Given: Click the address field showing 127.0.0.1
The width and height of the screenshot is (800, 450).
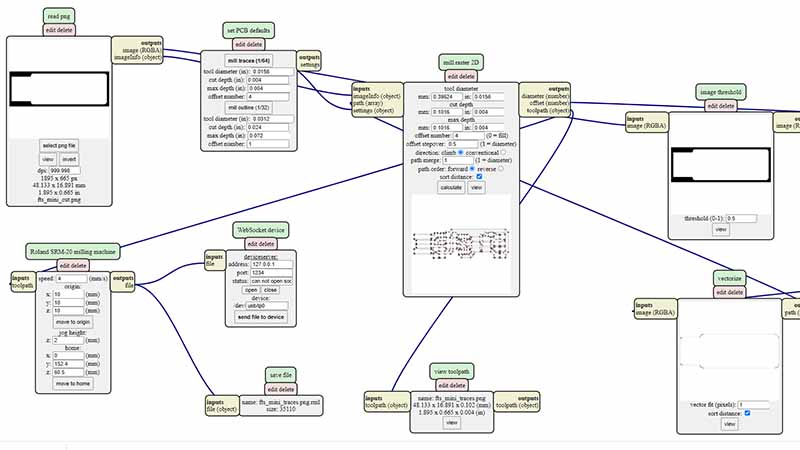Looking at the screenshot, I should click(271, 265).
